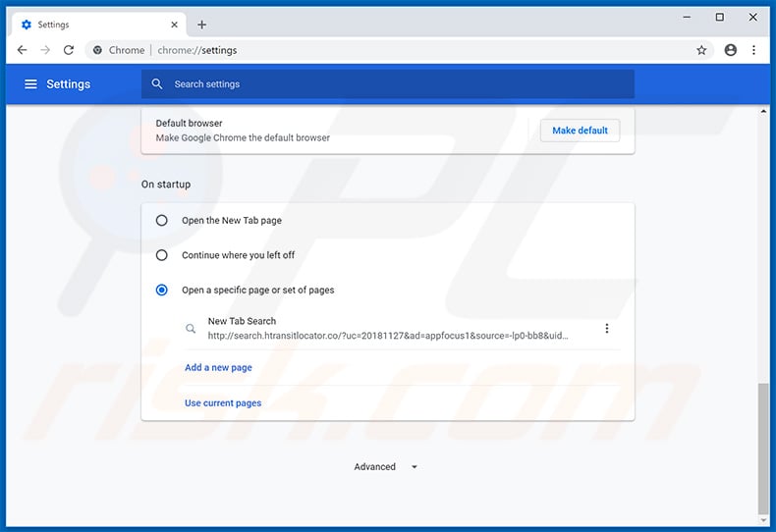Open the new tab with plus button
776x532 pixels.
pos(202,25)
